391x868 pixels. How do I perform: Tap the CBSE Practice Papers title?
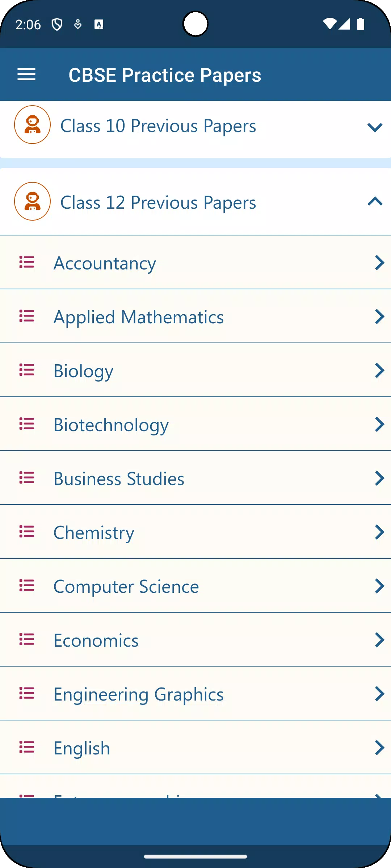click(165, 75)
